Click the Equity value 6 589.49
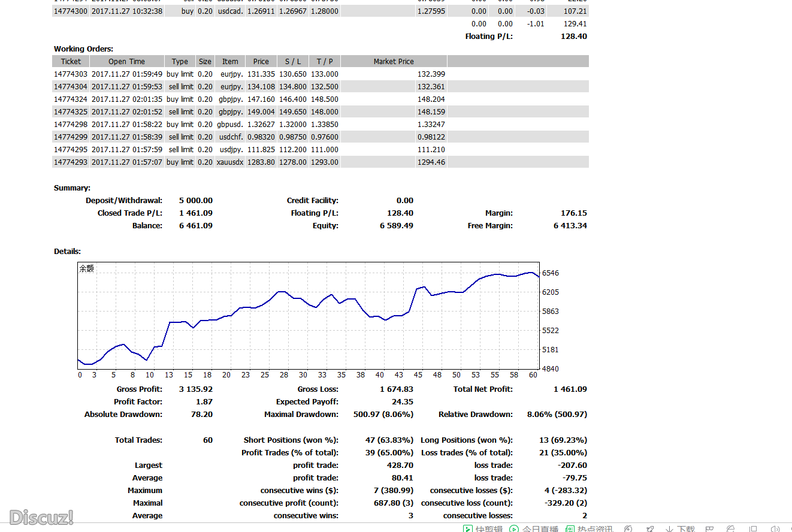This screenshot has height=532, width=792. (x=397, y=225)
